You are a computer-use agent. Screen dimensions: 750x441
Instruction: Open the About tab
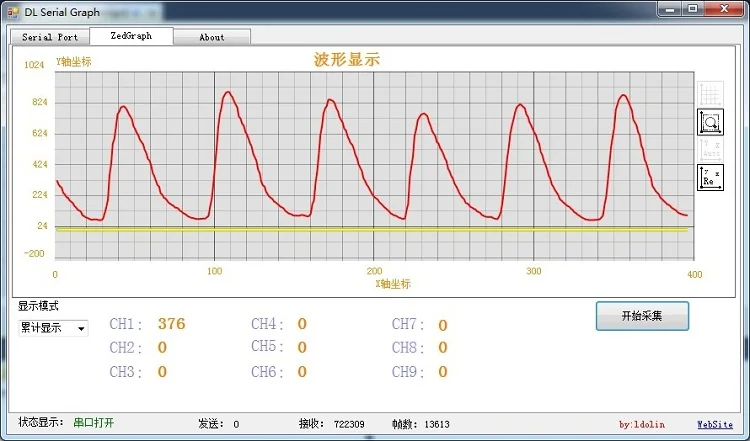211,37
